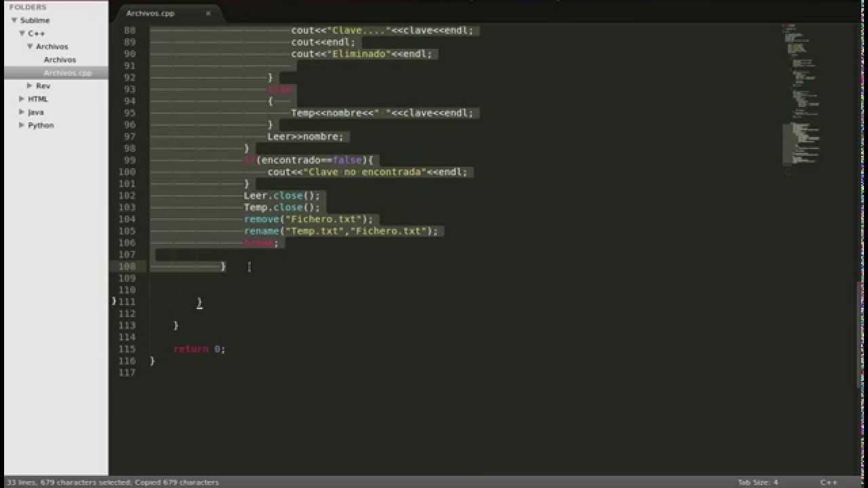Click cout<<endl; on line 89
This screenshot has width=868, height=488.
[x=323, y=42]
